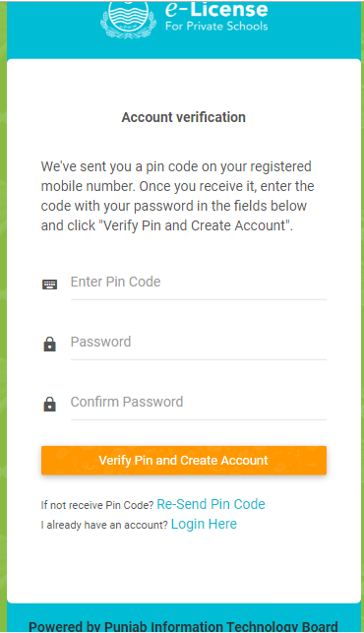The image size is (364, 633).
Task: Click the word "License" in the header
Action: [x=229, y=10]
